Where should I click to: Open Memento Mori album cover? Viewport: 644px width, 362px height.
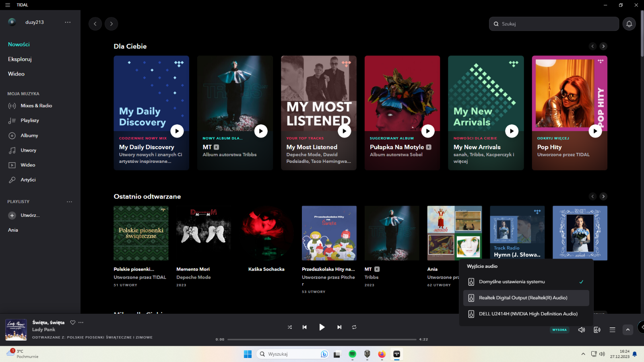tap(204, 233)
